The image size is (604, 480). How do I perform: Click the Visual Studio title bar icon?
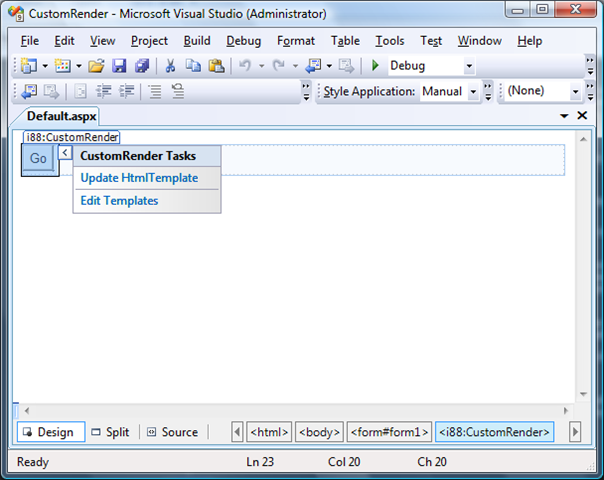click(16, 13)
